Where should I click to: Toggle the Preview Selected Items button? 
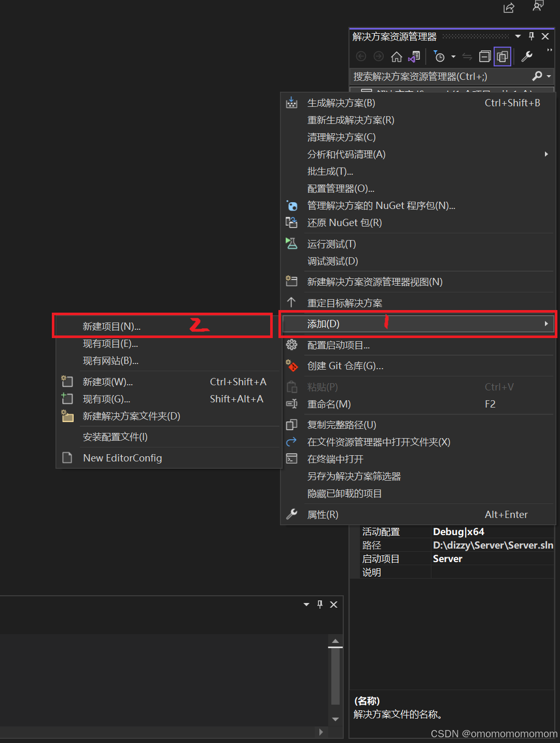point(502,56)
